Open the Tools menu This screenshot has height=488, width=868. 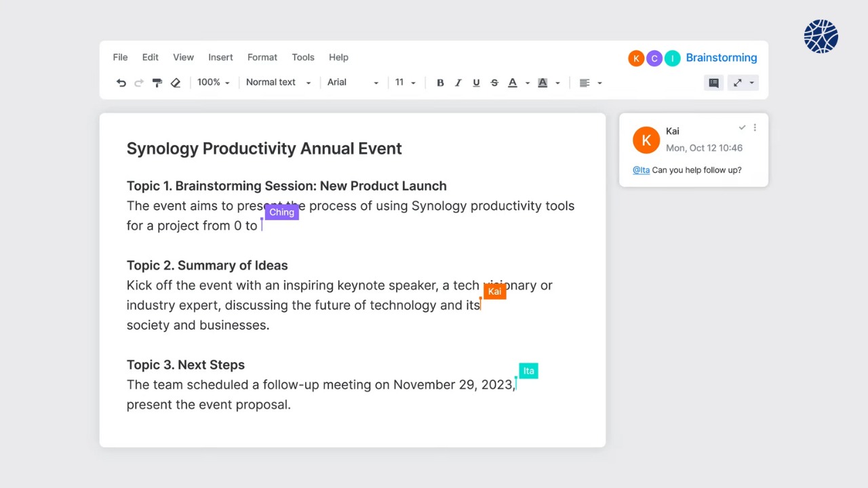tap(303, 58)
